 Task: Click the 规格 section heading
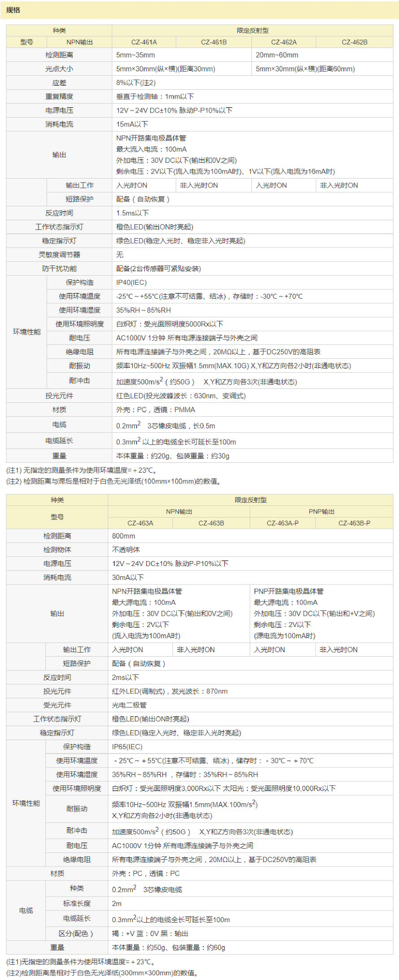click(x=13, y=10)
